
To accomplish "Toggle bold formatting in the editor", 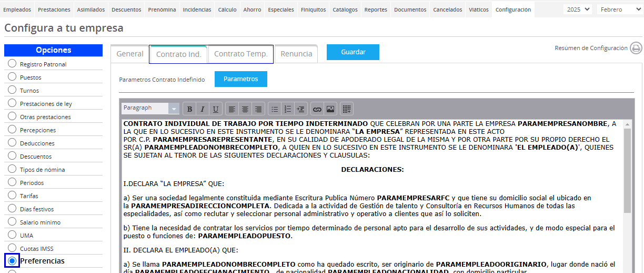I will tap(189, 109).
